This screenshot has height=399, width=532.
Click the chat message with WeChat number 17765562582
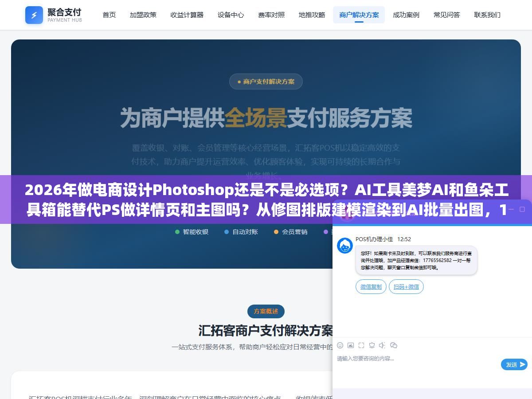point(416,260)
